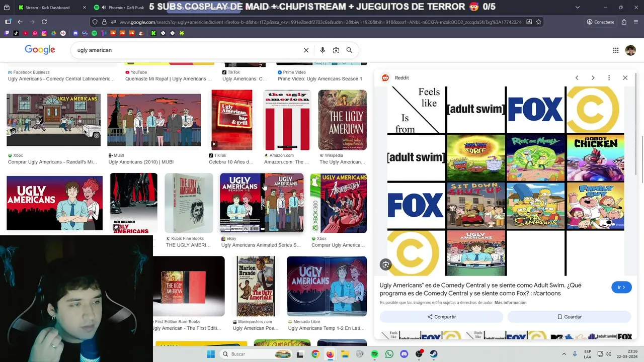
Task: Close the Reddit image preview panel
Action: click(625, 78)
